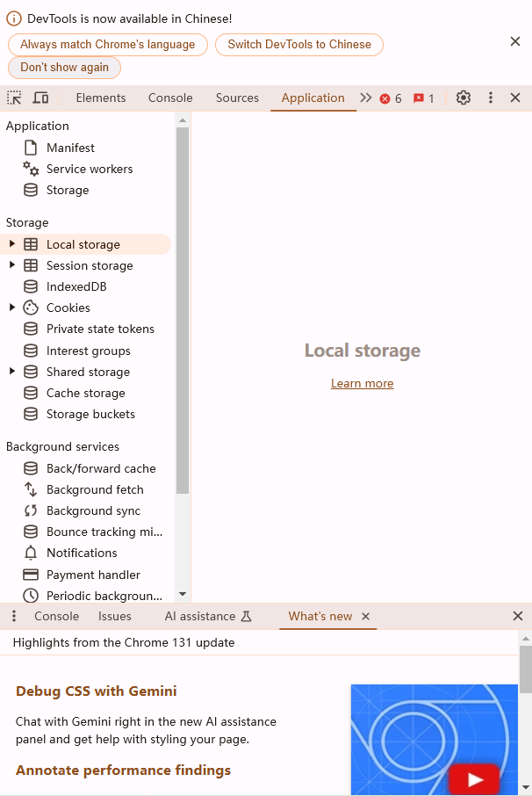Click the Local storage table icon
This screenshot has width=532, height=796.
31,244
